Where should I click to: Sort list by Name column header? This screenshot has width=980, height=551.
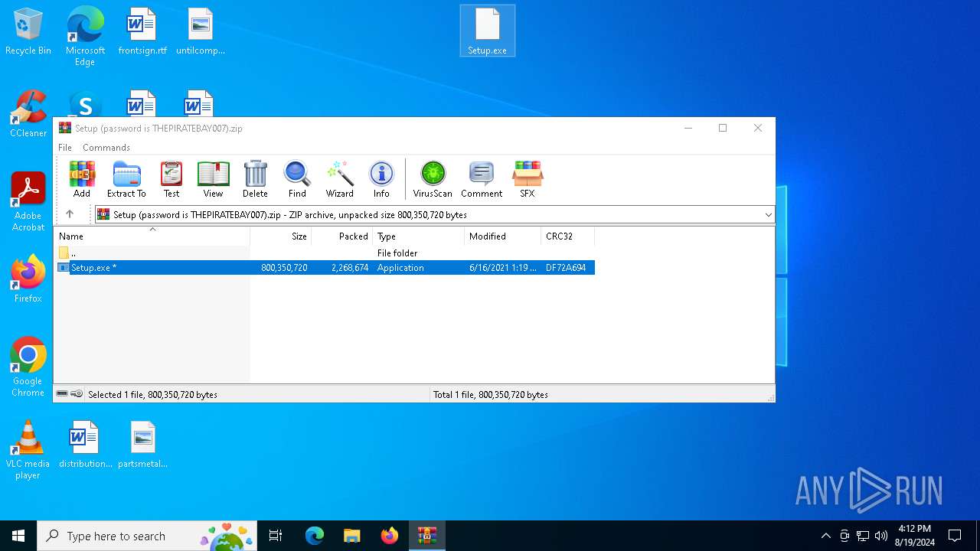click(x=152, y=236)
